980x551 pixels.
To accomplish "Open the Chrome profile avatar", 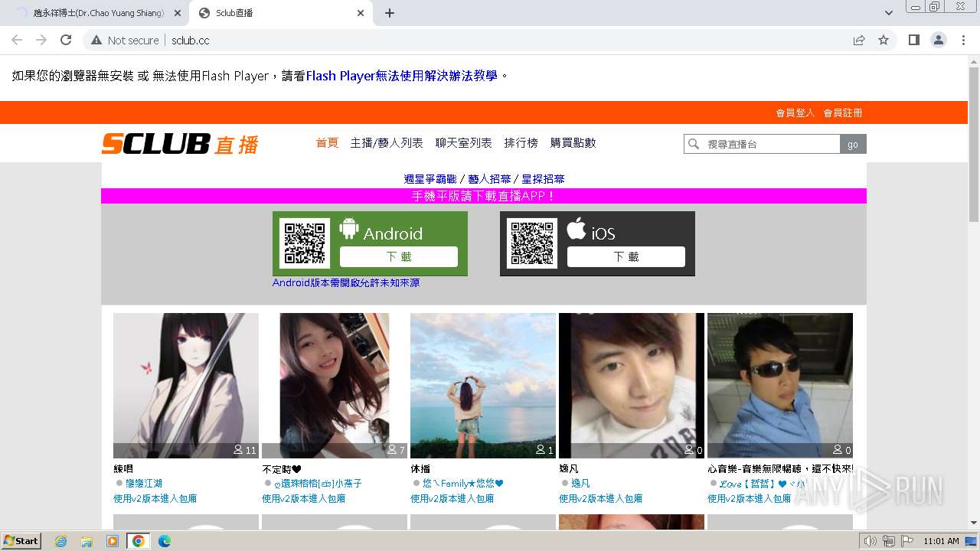I will click(x=938, y=40).
